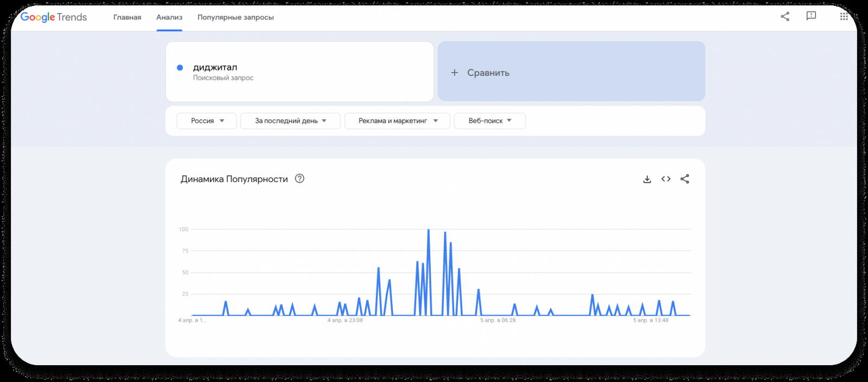Share the Динамика Популярности chart

[685, 179]
